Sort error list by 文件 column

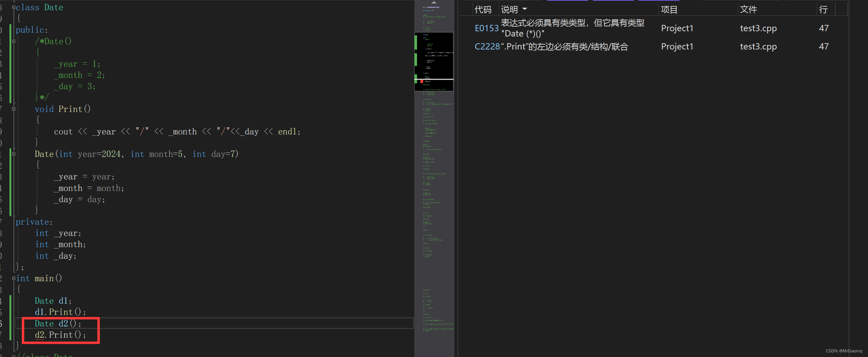[748, 9]
